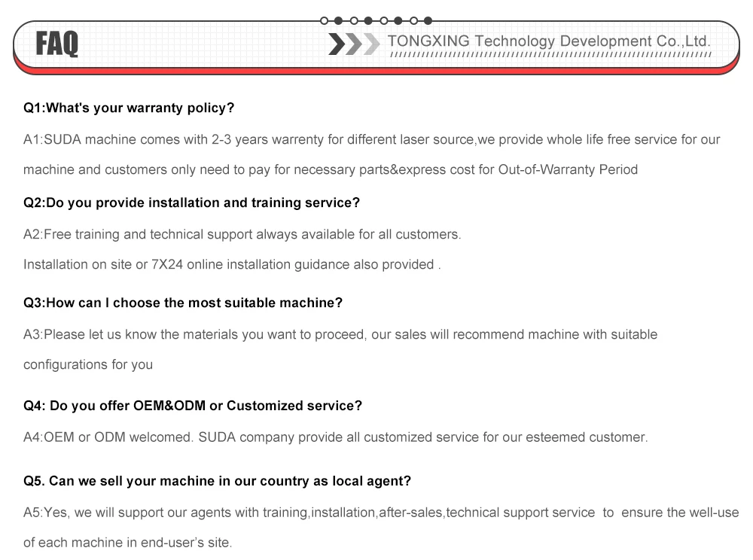This screenshot has height=560, width=753.
Task: Select question Q4 about OEM&ODM customized service
Action: [x=193, y=406]
